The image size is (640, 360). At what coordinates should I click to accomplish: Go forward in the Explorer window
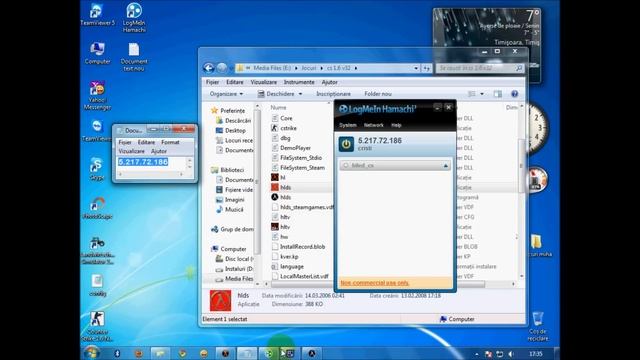[x=222, y=68]
